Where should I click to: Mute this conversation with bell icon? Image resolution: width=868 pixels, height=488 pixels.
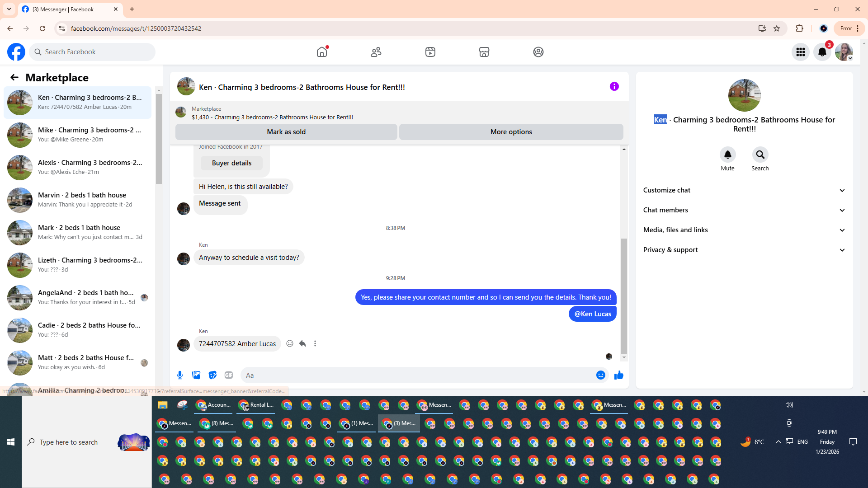click(727, 155)
